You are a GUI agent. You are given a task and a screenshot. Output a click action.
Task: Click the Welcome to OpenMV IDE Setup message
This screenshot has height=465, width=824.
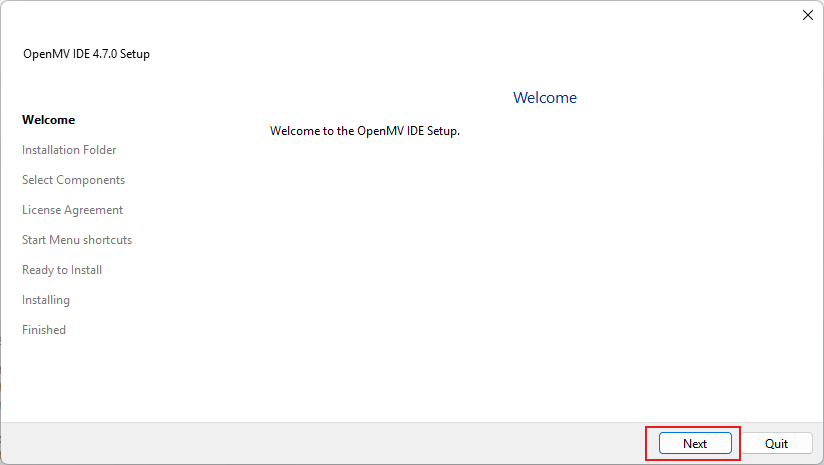pos(365,131)
